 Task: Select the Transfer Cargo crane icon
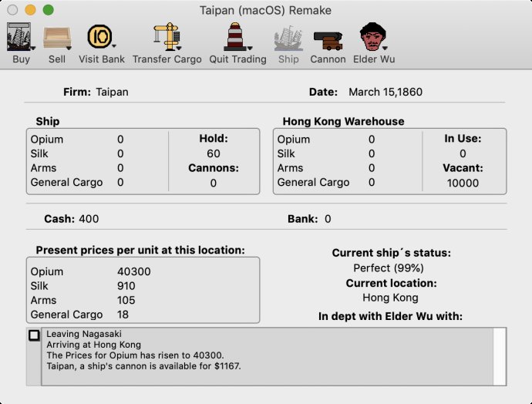(167, 36)
